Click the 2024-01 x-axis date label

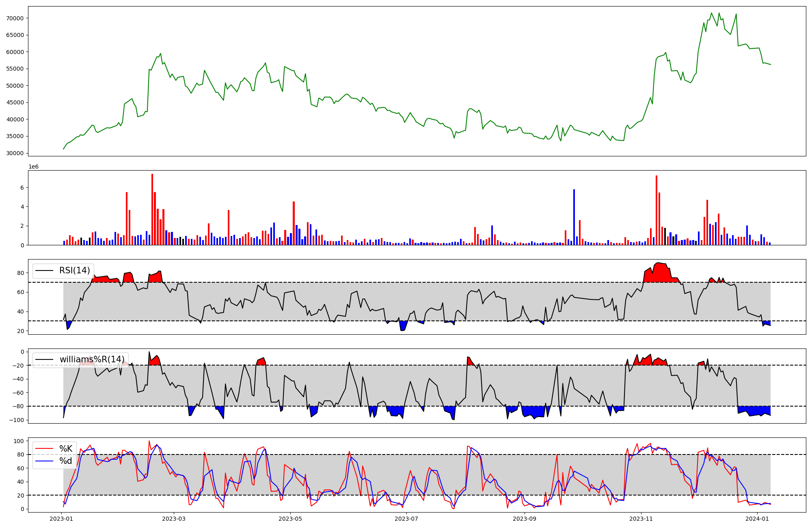click(x=758, y=519)
